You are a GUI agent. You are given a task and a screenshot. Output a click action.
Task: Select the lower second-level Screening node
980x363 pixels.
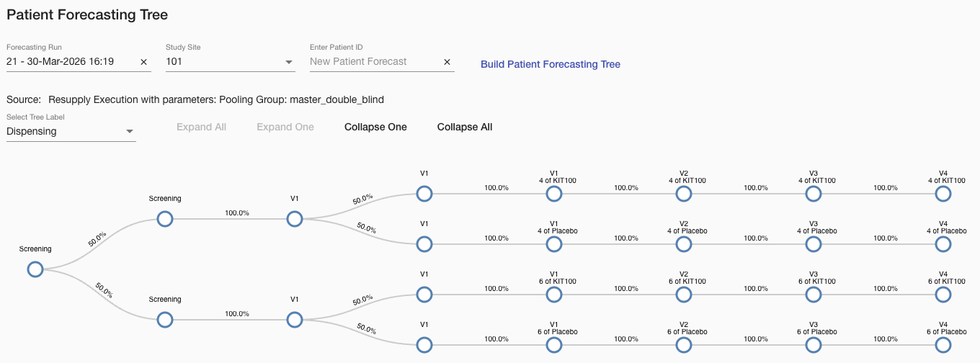pos(164,320)
